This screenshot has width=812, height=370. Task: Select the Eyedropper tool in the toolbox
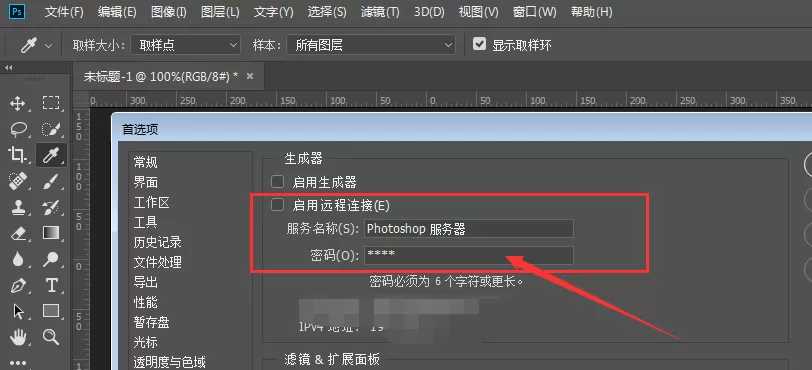(x=51, y=154)
